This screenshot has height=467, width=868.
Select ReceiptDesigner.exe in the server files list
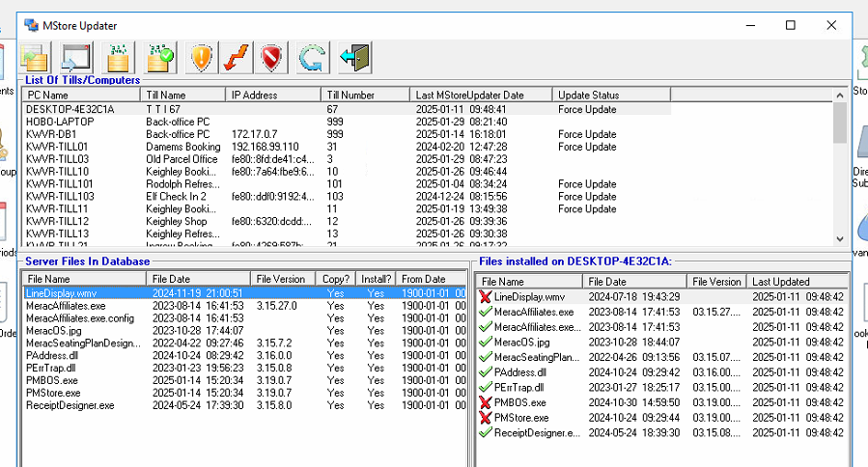70,406
